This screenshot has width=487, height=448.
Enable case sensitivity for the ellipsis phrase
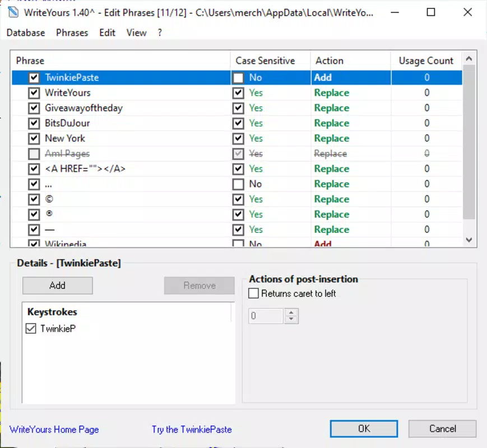(238, 184)
